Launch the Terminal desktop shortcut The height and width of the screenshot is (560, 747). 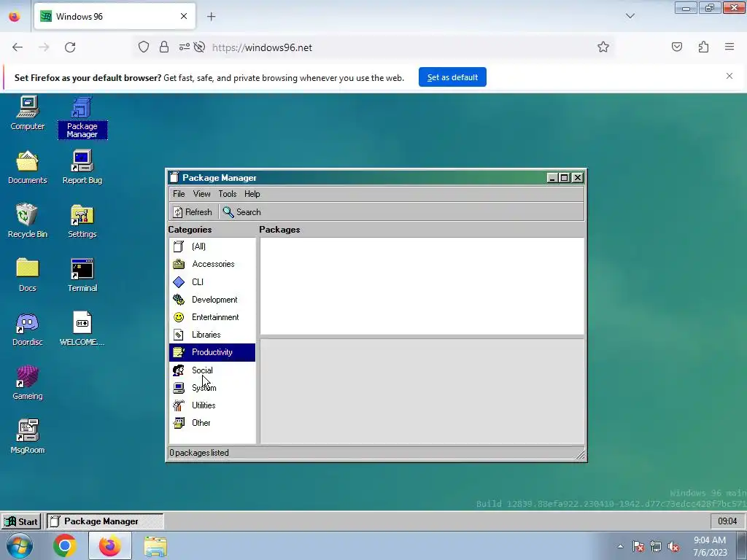point(82,275)
